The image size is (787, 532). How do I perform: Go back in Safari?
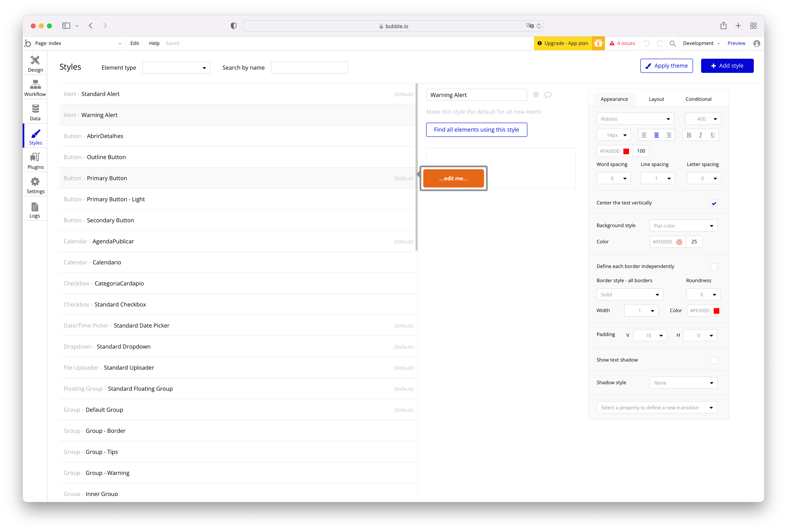[x=91, y=26]
